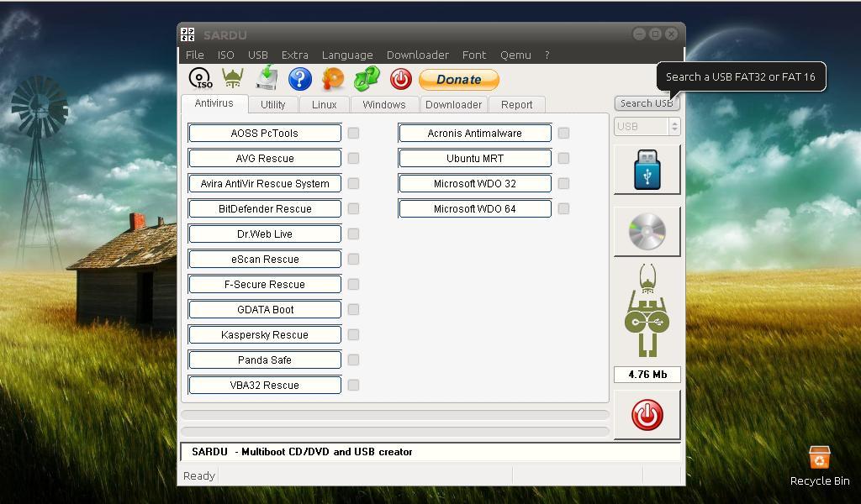Enable the eScan Rescue checkbox
Viewport: 861px width, 504px height.
coord(354,259)
